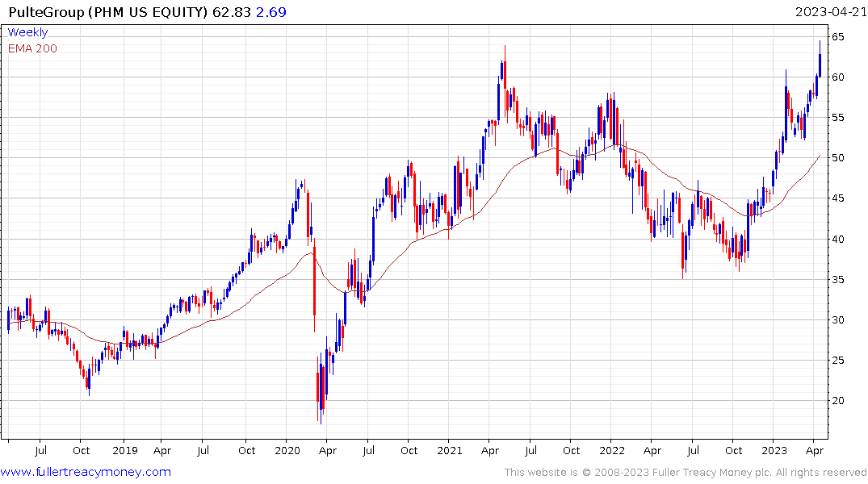Screen dimensions: 868x484
Task: Click the 55 price axis label
Action: (837, 118)
